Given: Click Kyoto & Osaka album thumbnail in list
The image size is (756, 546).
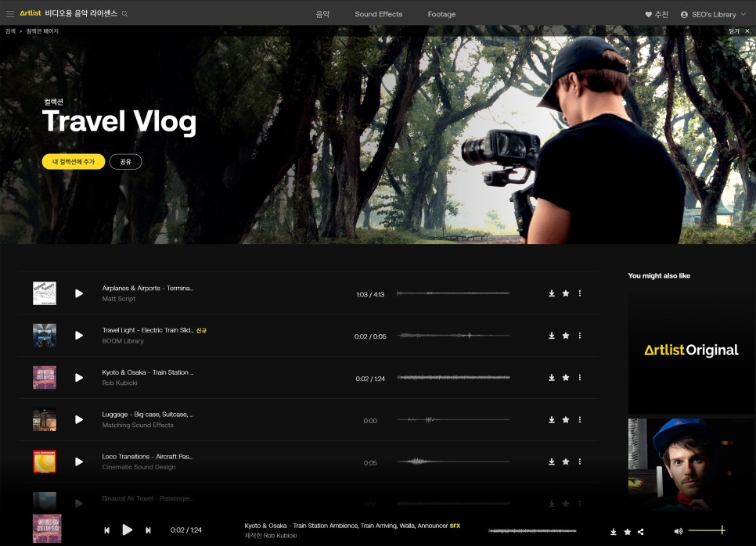Looking at the screenshot, I should coord(45,377).
